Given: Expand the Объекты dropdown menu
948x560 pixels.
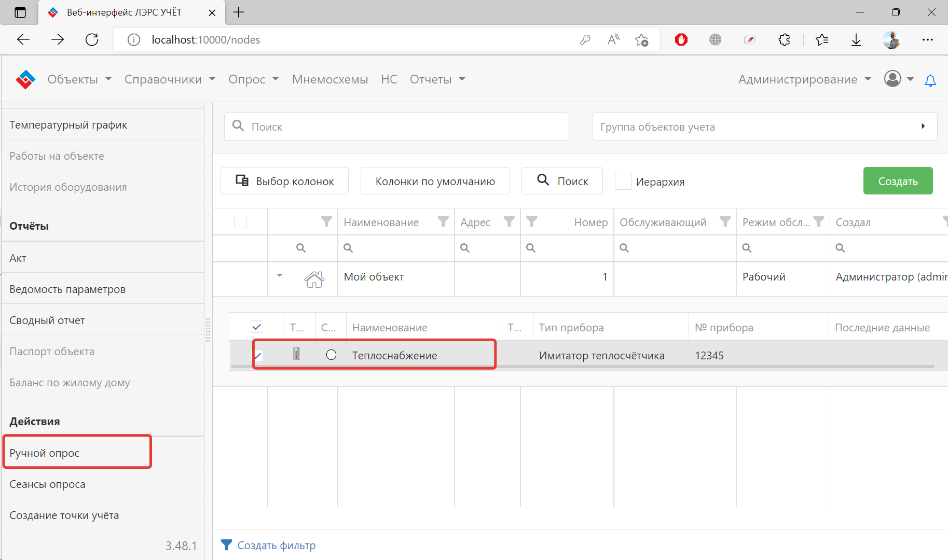Looking at the screenshot, I should tap(79, 79).
